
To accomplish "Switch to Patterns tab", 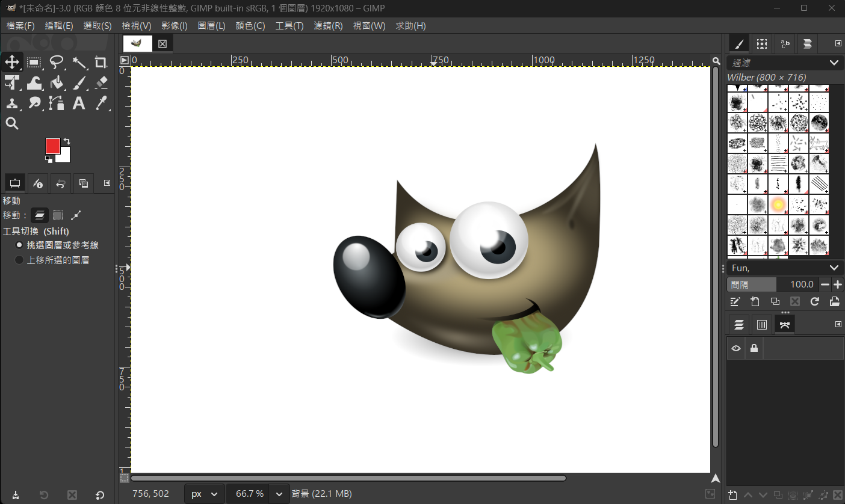I will 762,43.
